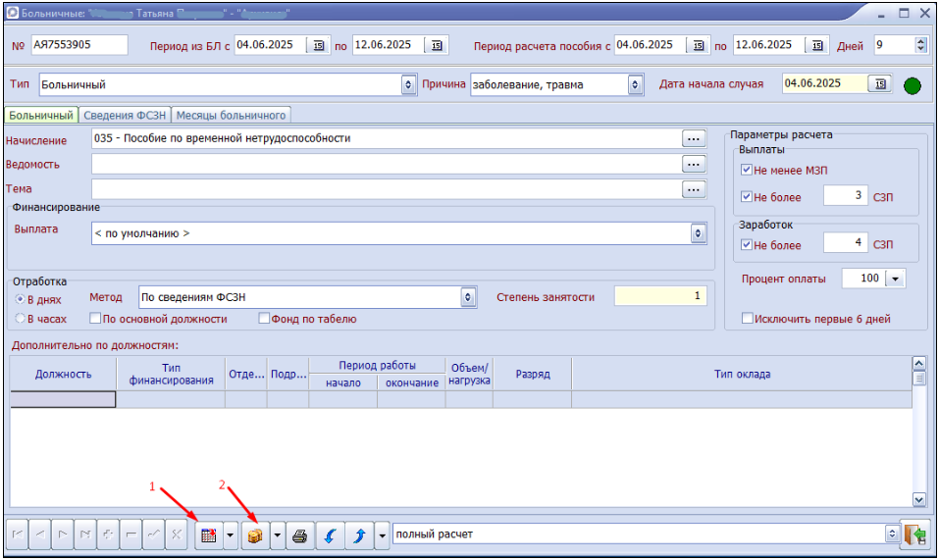Open the 'Процент оплаты' dropdown
939x560 pixels.
[894, 279]
